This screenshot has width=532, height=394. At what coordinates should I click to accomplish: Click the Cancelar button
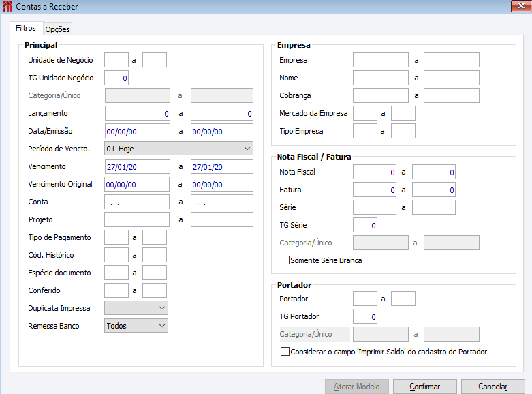(492, 387)
